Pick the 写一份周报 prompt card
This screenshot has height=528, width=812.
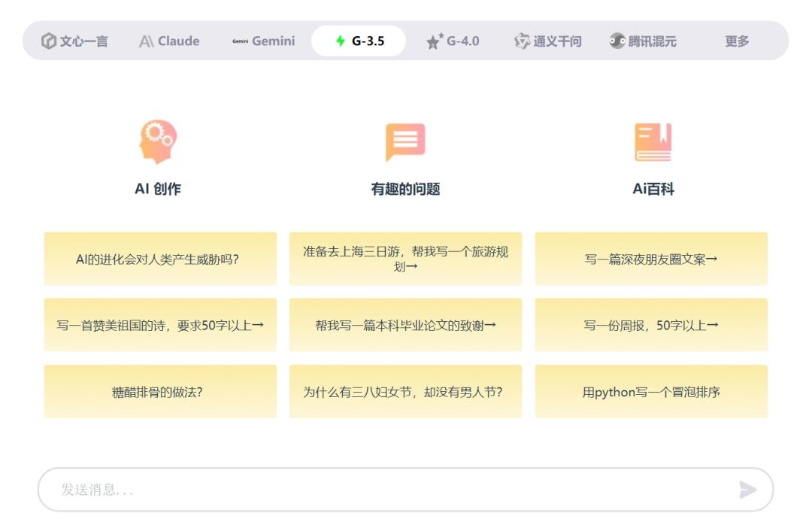[x=651, y=326]
